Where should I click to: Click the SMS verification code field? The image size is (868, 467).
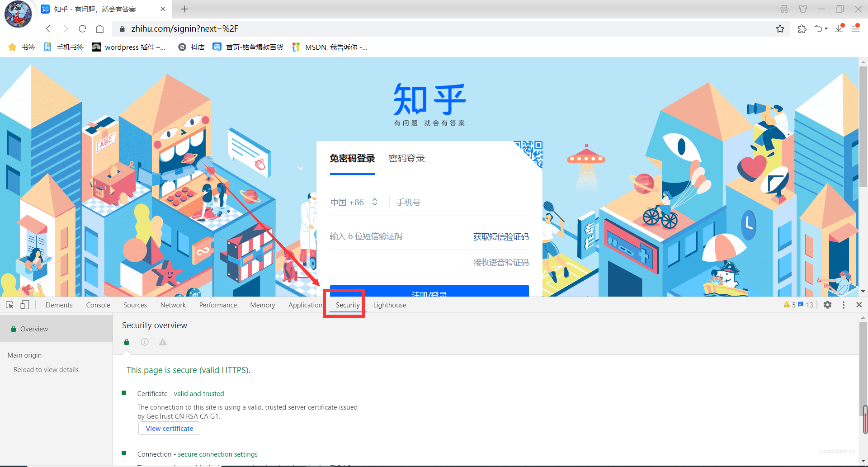click(398, 236)
